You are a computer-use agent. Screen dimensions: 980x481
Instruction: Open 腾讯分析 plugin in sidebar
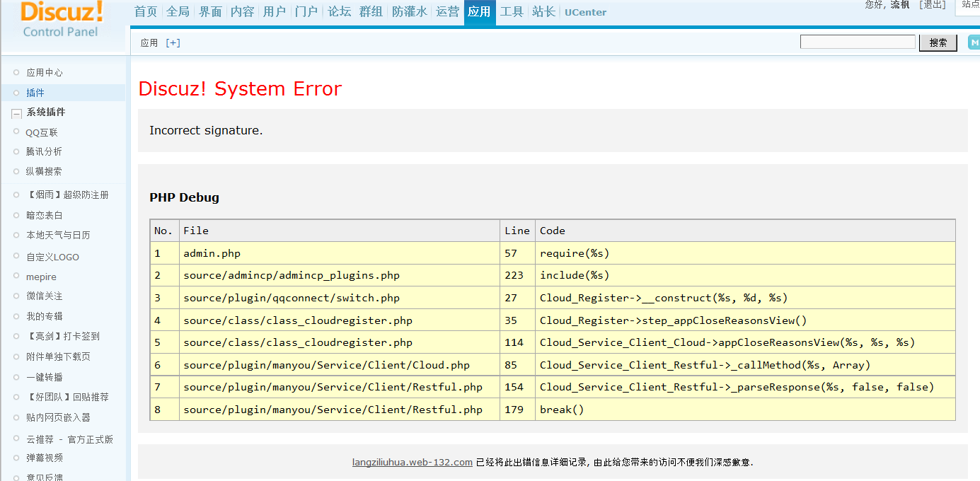click(44, 151)
